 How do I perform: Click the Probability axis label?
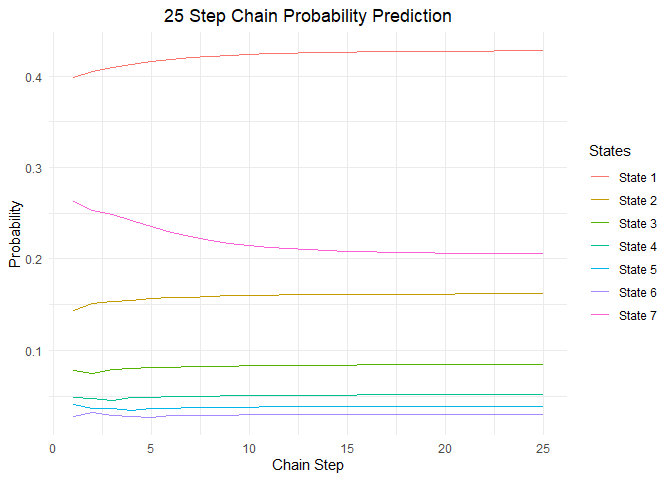15,234
